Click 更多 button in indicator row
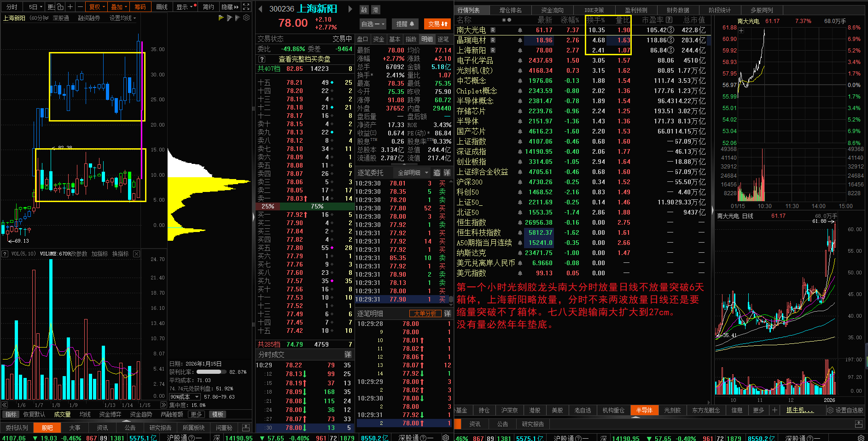 [196, 414]
